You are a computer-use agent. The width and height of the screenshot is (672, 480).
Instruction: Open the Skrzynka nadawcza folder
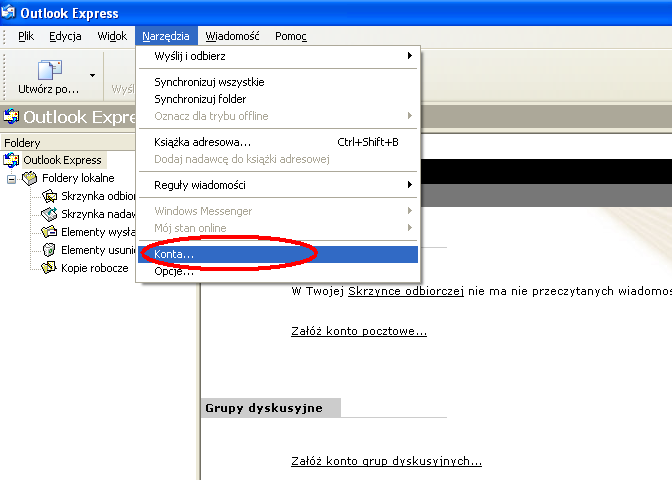click(98, 214)
